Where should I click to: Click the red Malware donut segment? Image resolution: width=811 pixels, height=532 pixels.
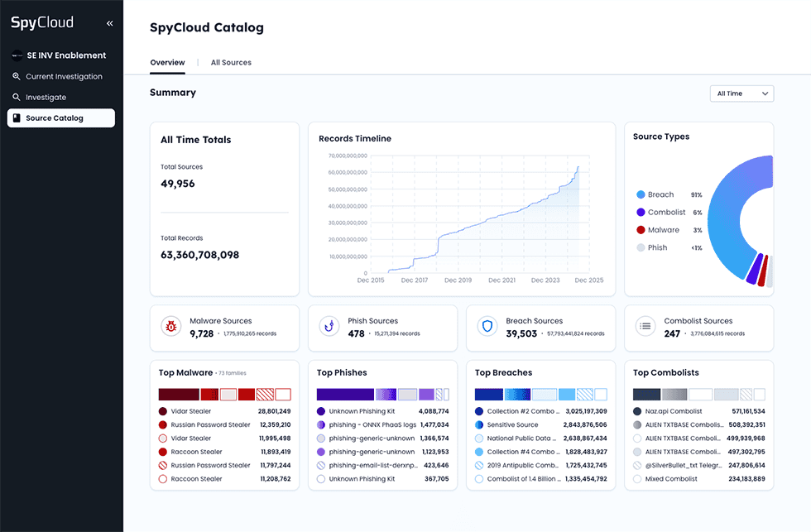(763, 271)
